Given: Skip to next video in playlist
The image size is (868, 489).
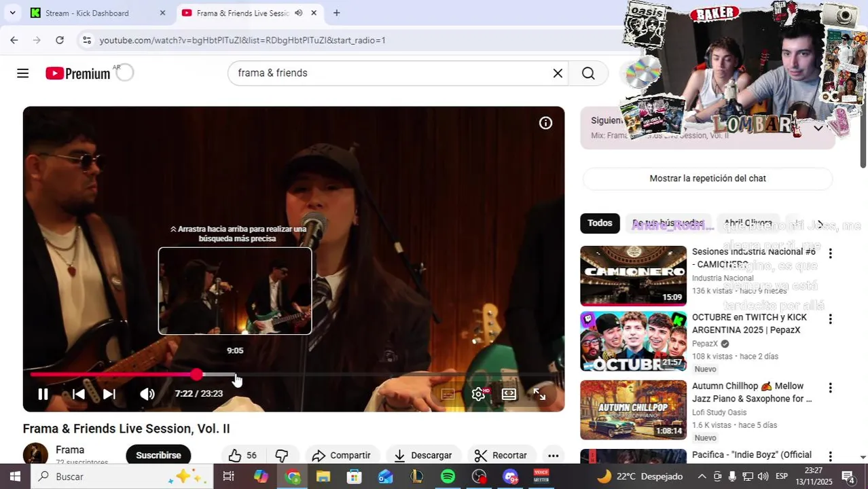Looking at the screenshot, I should 109,394.
